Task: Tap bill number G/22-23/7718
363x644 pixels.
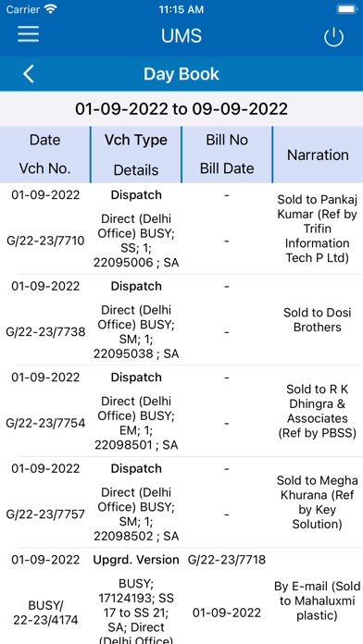Action: point(227,560)
